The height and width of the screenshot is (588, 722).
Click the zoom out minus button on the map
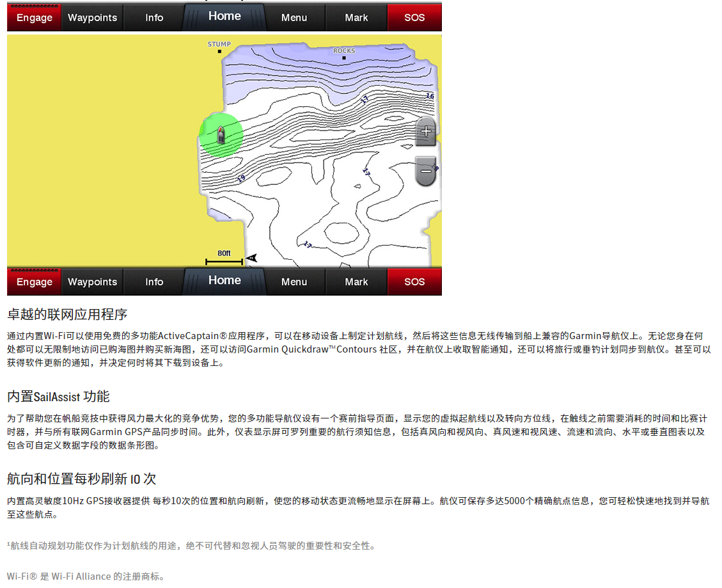pos(426,171)
